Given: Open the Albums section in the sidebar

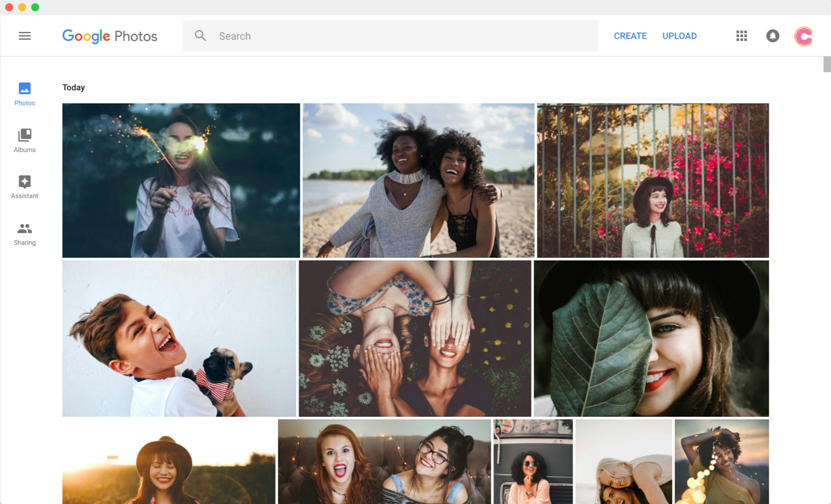Looking at the screenshot, I should tap(24, 140).
